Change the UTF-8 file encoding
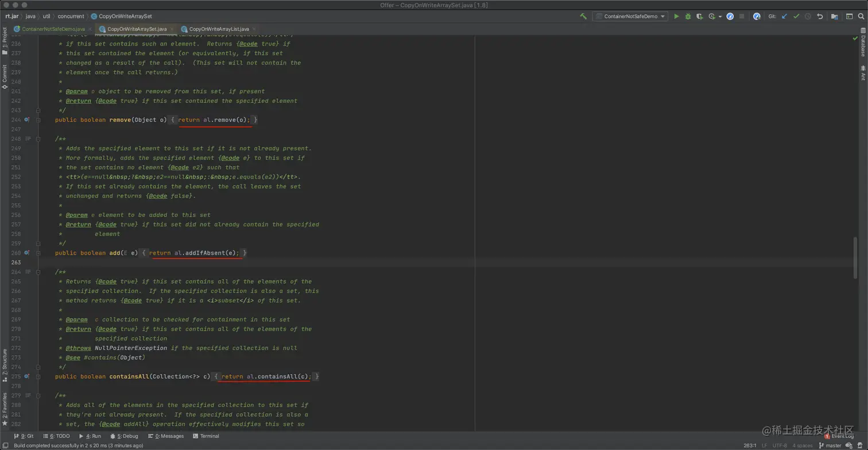The height and width of the screenshot is (450, 868). pos(780,445)
